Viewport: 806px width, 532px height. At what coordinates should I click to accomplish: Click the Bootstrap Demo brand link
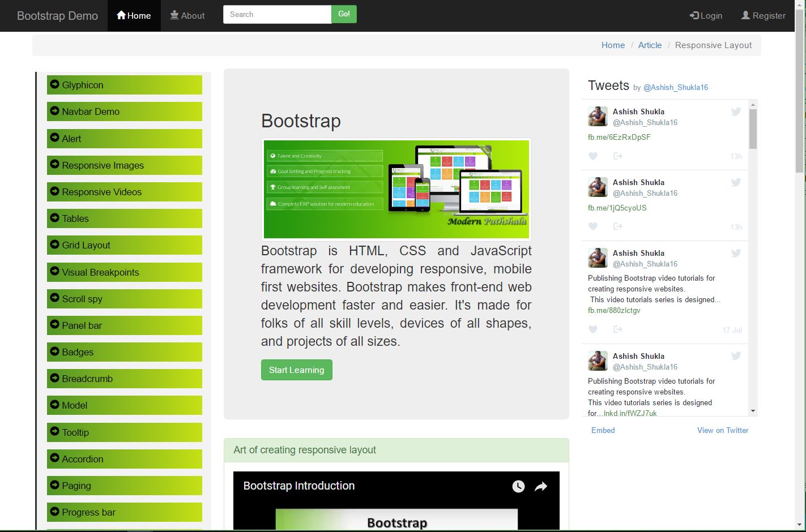point(57,16)
